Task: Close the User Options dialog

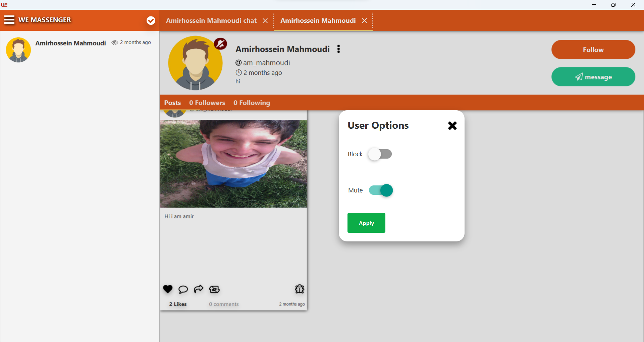Action: click(x=452, y=126)
